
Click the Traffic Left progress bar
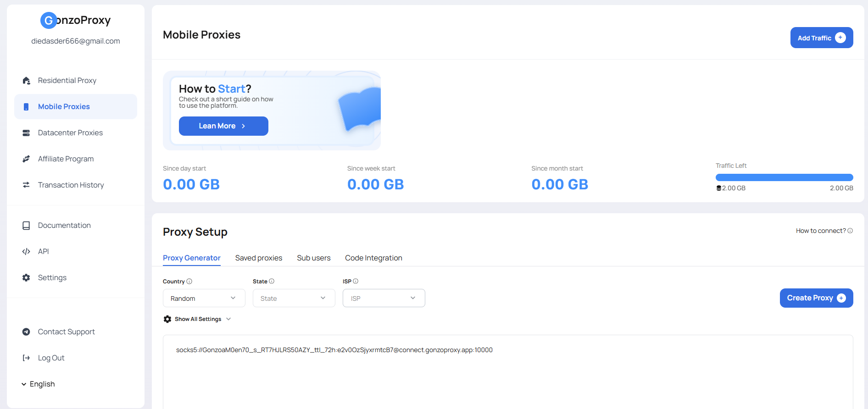point(785,177)
